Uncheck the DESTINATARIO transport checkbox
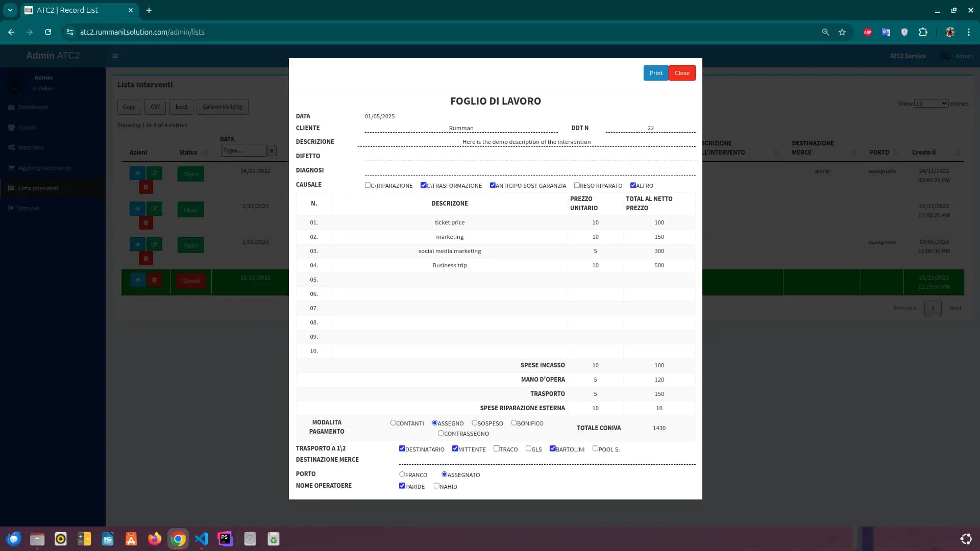 point(402,449)
